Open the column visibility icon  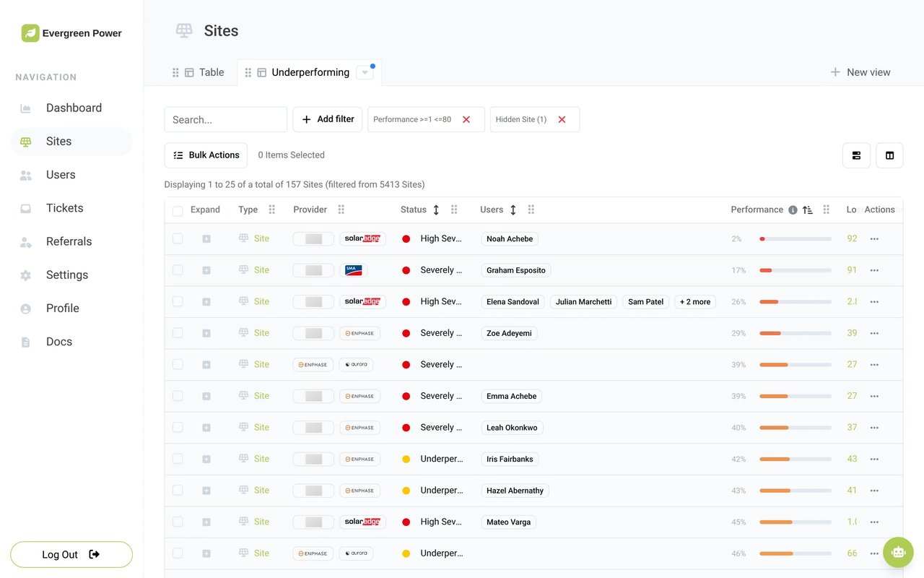(889, 155)
